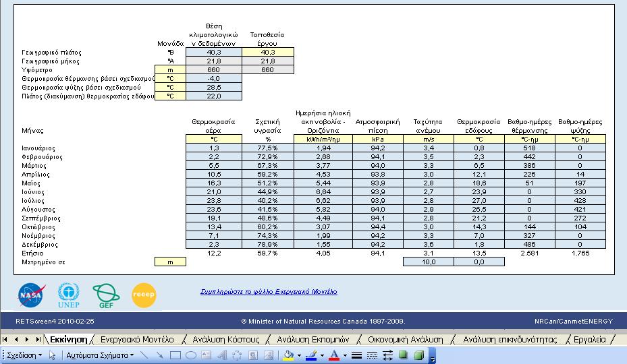Switch to Εκκίνηση sheet tab

click(x=68, y=340)
